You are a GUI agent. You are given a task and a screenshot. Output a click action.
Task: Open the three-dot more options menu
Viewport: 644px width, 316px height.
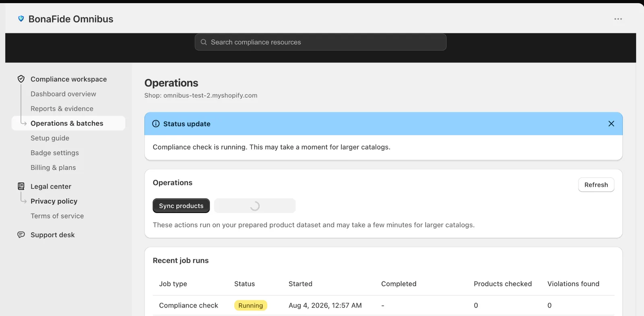pos(618,19)
